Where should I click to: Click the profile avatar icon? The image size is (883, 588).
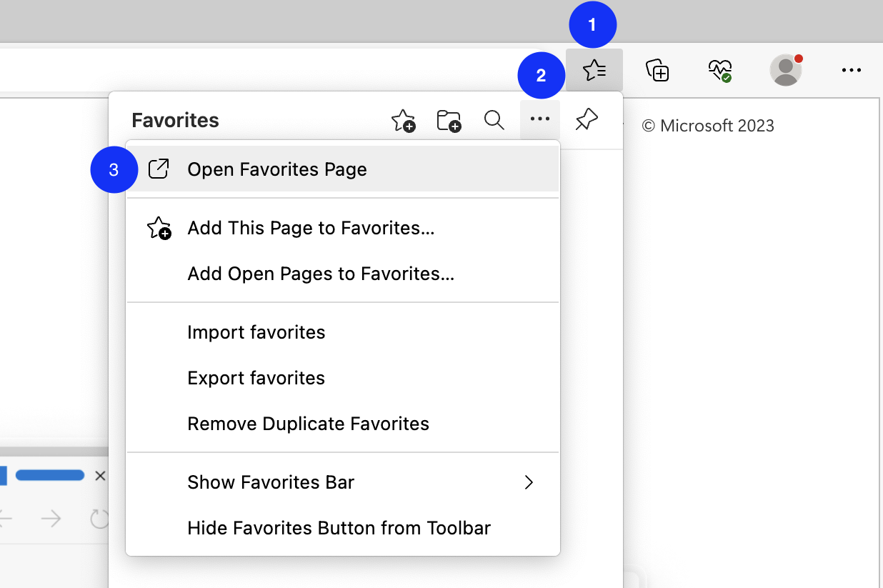coord(786,70)
